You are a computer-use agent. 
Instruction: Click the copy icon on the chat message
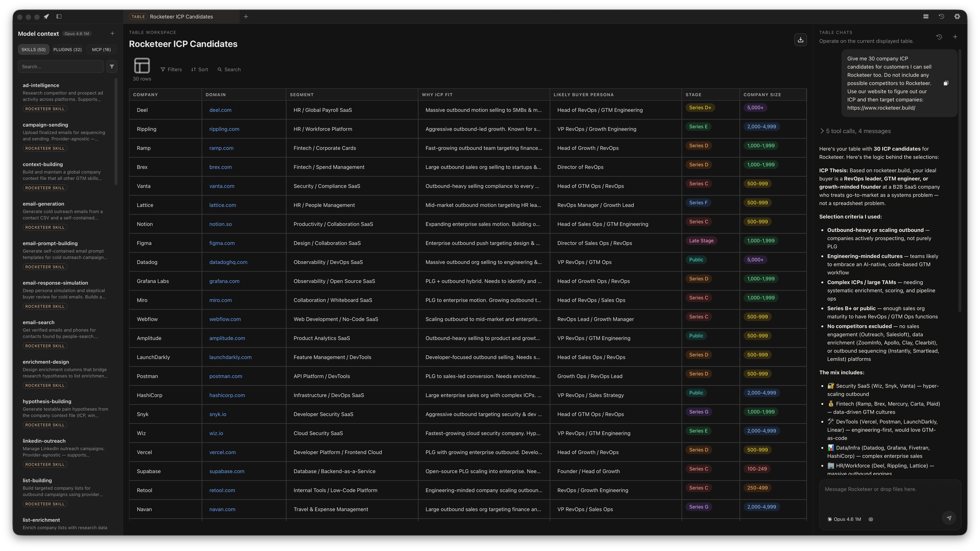tap(946, 83)
